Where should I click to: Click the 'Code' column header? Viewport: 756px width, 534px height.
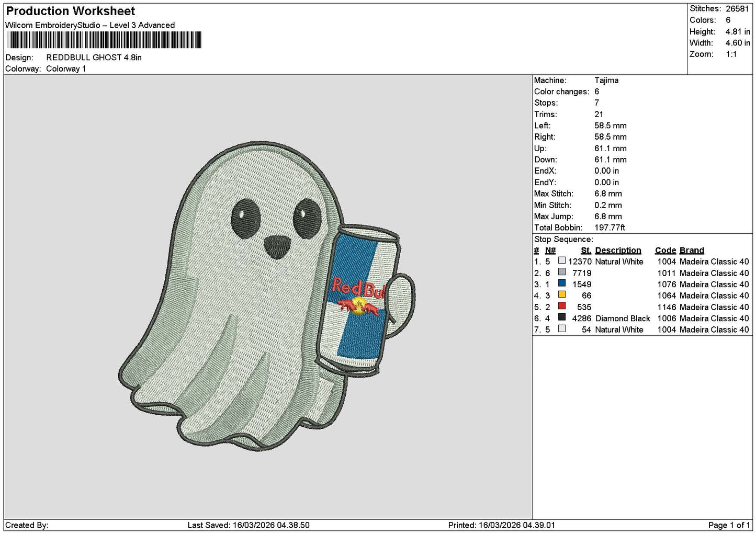point(665,251)
